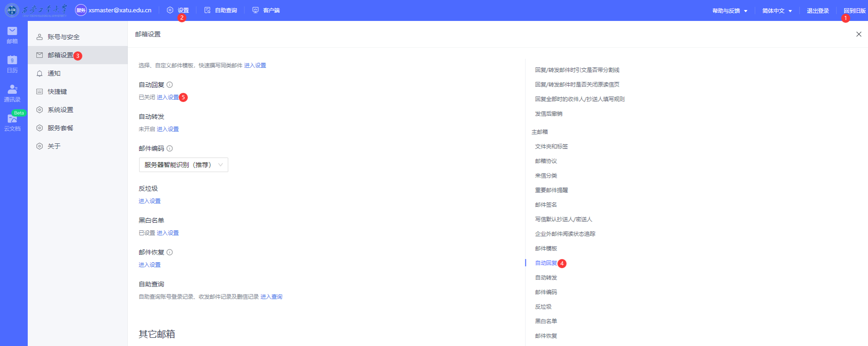Viewport: 868px width, 346px height.
Task: Select 快捷键 in settings menu
Action: (57, 92)
